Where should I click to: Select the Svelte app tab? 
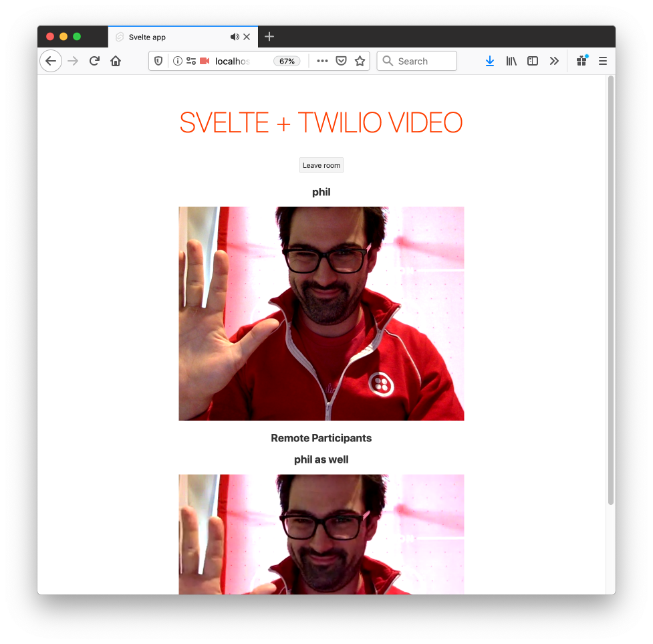click(x=183, y=37)
